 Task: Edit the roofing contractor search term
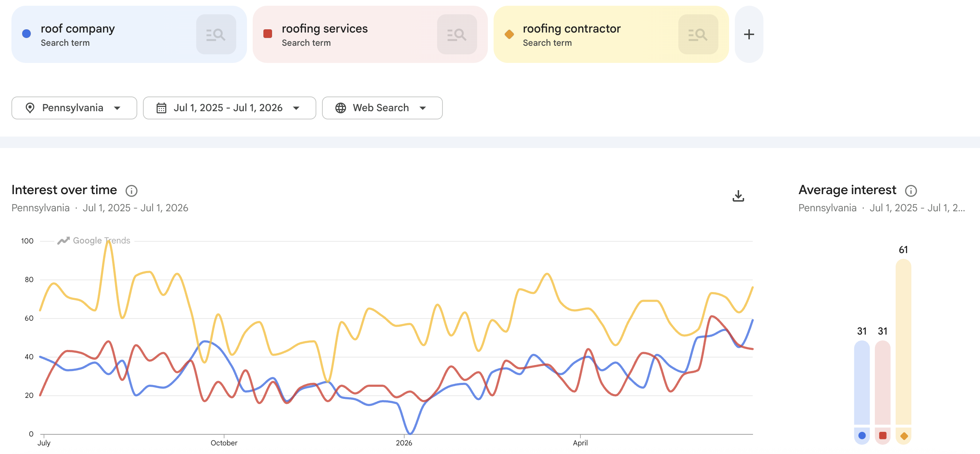point(571,29)
